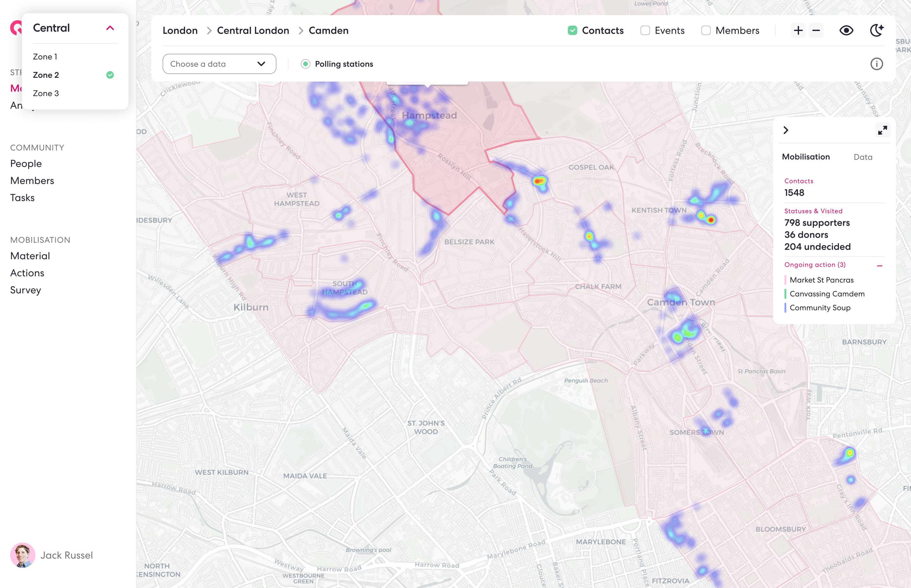Enable the Events checkbox
911x588 pixels.
645,31
